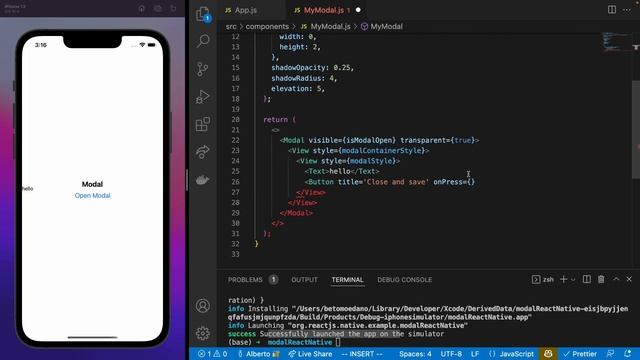The image size is (640, 360).
Task: Open editor More Actions ellipsis
Action: tap(627, 10)
